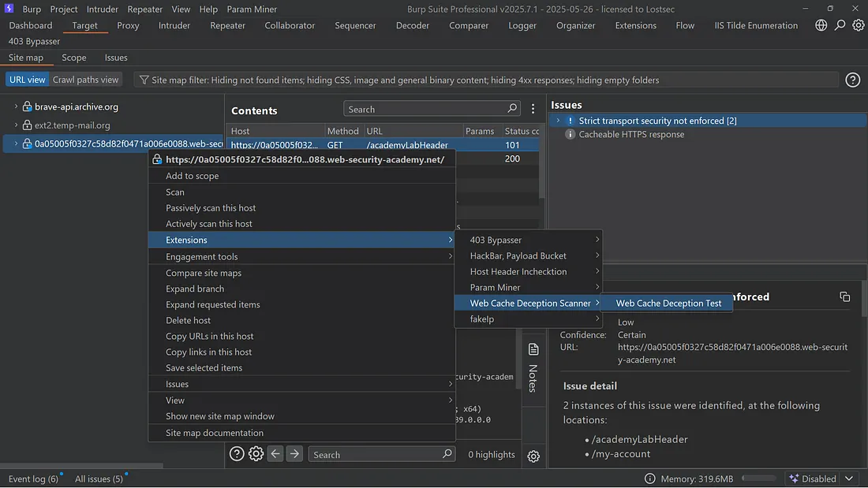This screenshot has width=868, height=488.
Task: Open the Disabled AI dropdown chevron
Action: coord(849,479)
